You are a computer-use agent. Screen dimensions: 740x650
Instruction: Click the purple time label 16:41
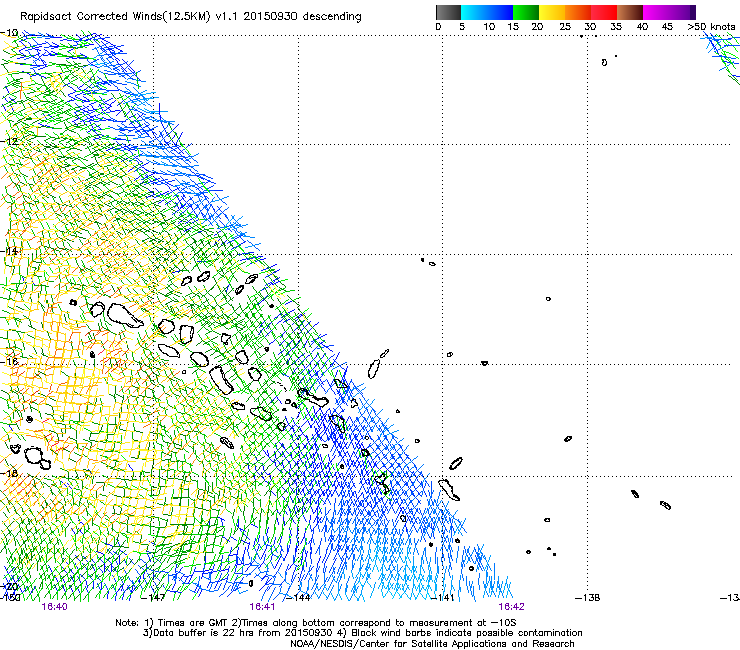click(x=262, y=607)
